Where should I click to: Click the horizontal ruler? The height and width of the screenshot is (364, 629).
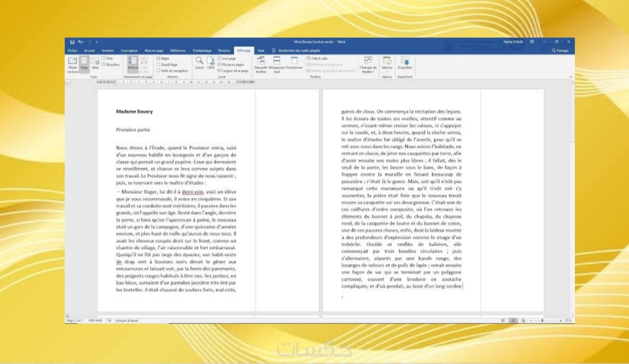click(x=176, y=82)
